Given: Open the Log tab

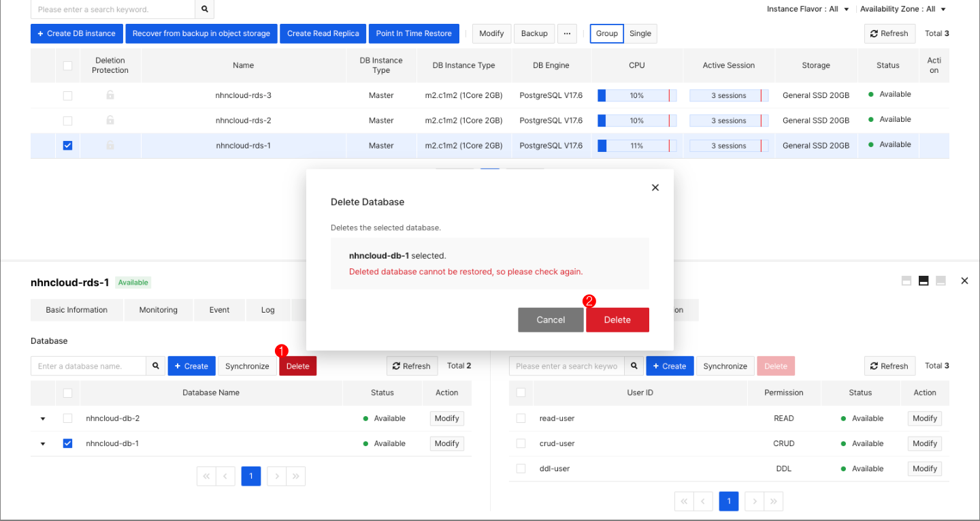Looking at the screenshot, I should (267, 310).
